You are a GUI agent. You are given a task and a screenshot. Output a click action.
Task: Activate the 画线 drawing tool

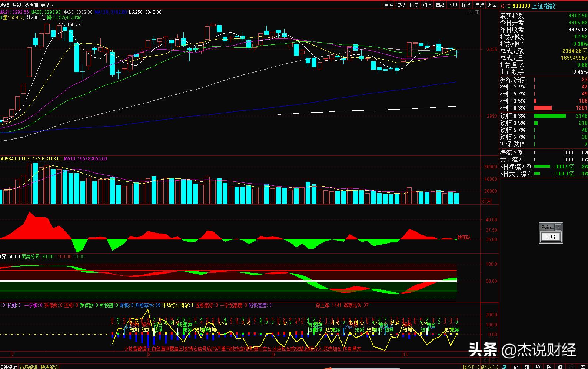[440, 5]
